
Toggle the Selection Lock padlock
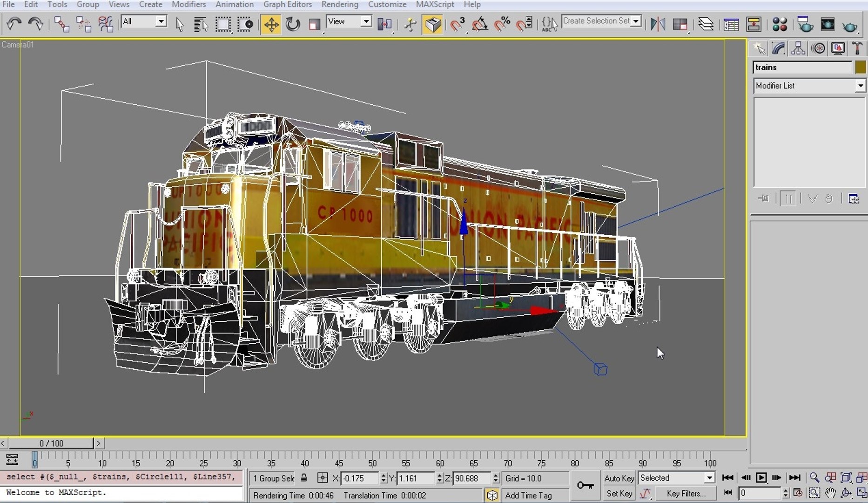pyautogui.click(x=304, y=478)
